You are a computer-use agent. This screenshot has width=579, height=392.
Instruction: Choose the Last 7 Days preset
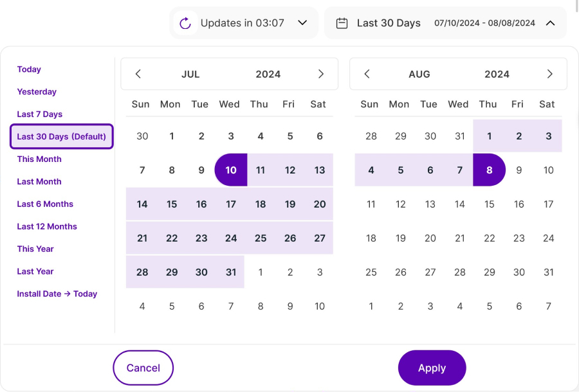click(40, 114)
